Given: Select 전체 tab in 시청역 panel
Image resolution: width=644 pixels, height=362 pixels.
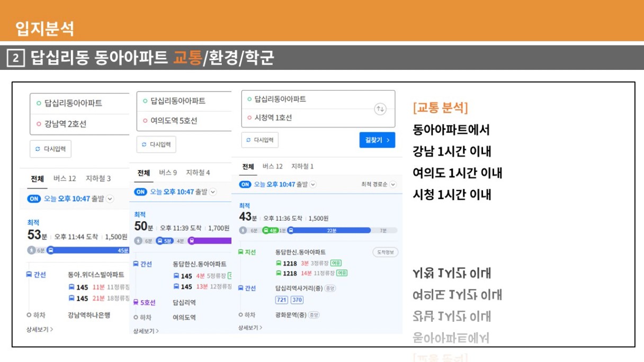Looking at the screenshot, I should coord(248,166).
